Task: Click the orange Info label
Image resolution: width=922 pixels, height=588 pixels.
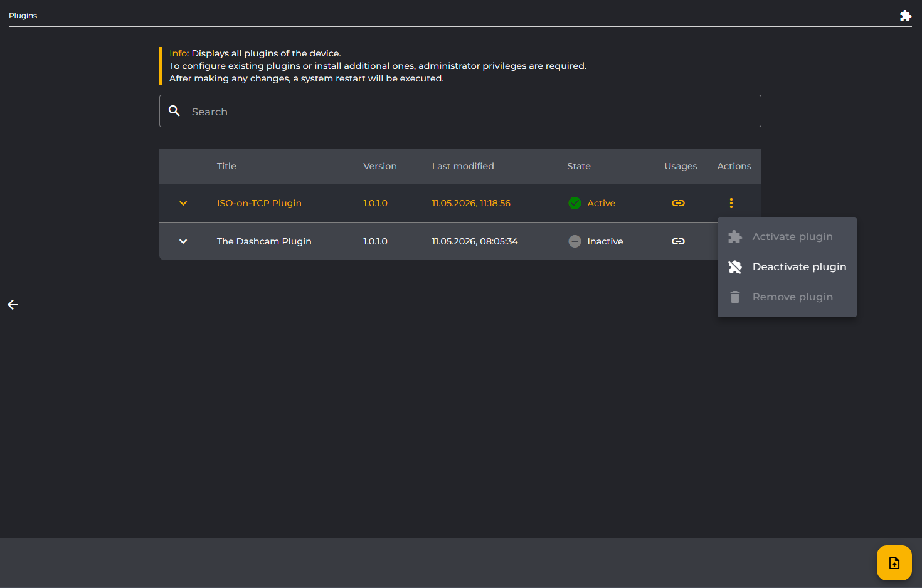Action: click(178, 53)
